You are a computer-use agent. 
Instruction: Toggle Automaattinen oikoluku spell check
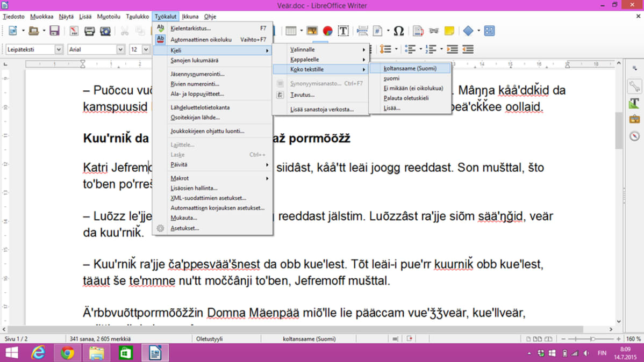(x=212, y=39)
